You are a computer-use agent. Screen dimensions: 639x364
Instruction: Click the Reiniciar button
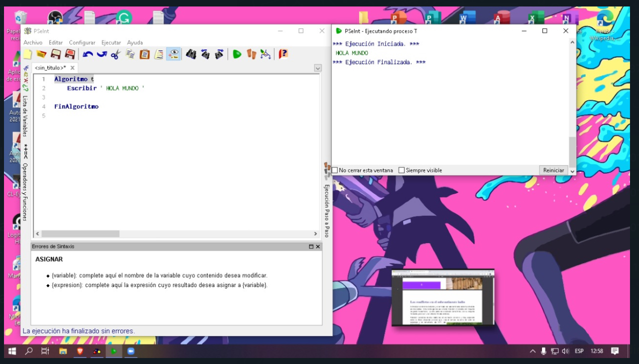coord(553,170)
